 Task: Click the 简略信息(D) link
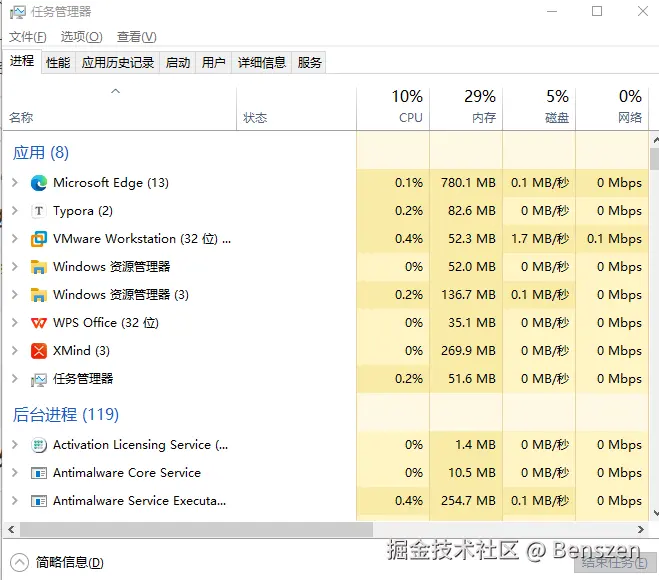69,562
